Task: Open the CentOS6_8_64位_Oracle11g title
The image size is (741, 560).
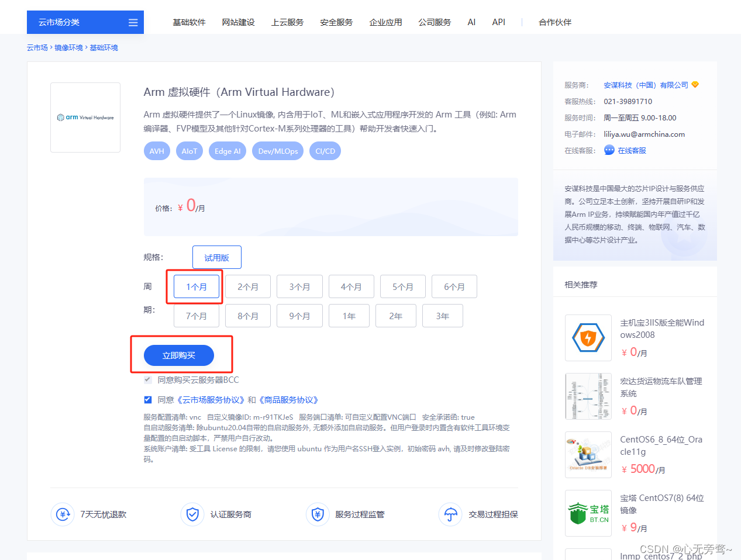Action: 661,445
